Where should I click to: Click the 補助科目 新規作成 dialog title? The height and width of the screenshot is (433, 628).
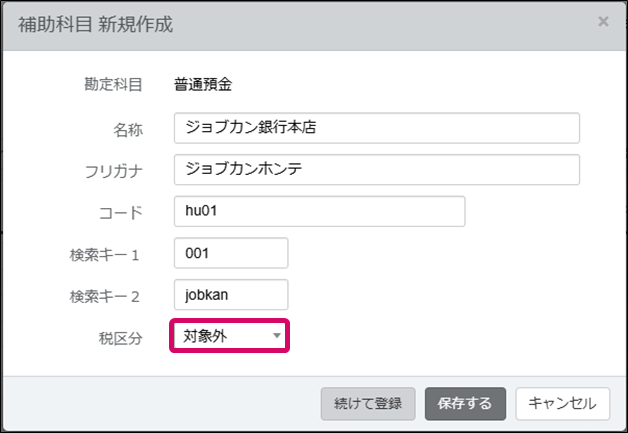(96, 24)
